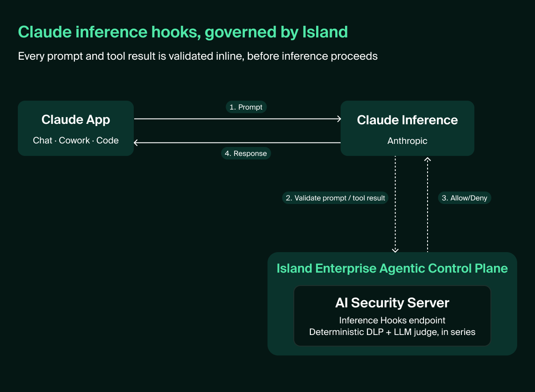Click 'Island Enterprise Agentic Control Plane' heading
Screen dimensions: 535x392
[x=392, y=269]
